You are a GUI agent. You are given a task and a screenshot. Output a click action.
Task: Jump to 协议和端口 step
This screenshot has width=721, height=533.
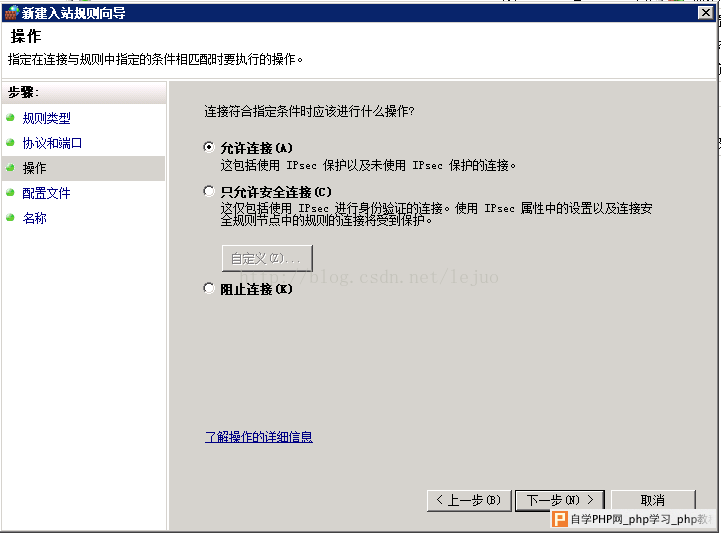coord(52,143)
